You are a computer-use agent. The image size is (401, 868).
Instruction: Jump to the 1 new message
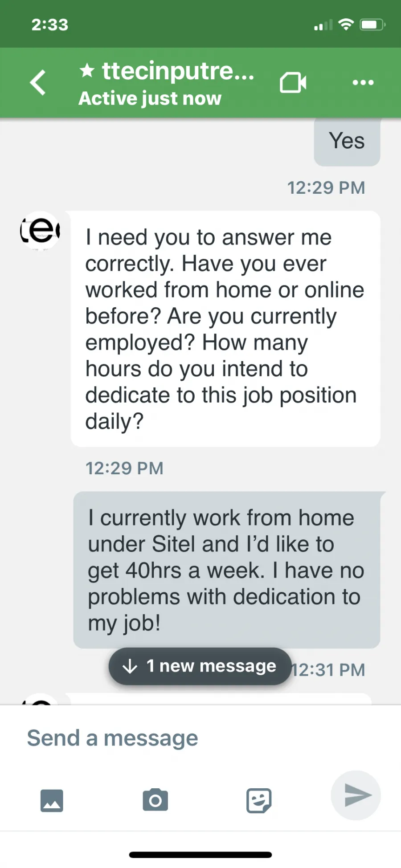200,666
